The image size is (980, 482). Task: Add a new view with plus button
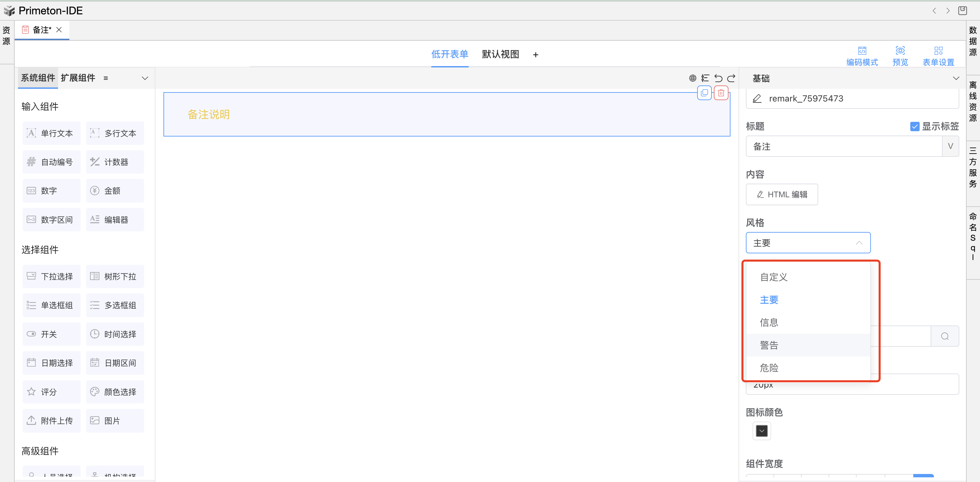[535, 55]
